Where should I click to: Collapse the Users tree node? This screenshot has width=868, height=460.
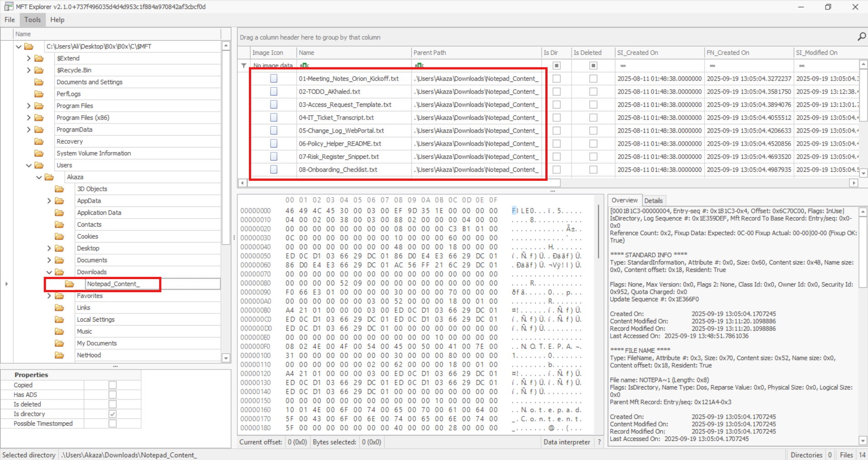point(29,165)
